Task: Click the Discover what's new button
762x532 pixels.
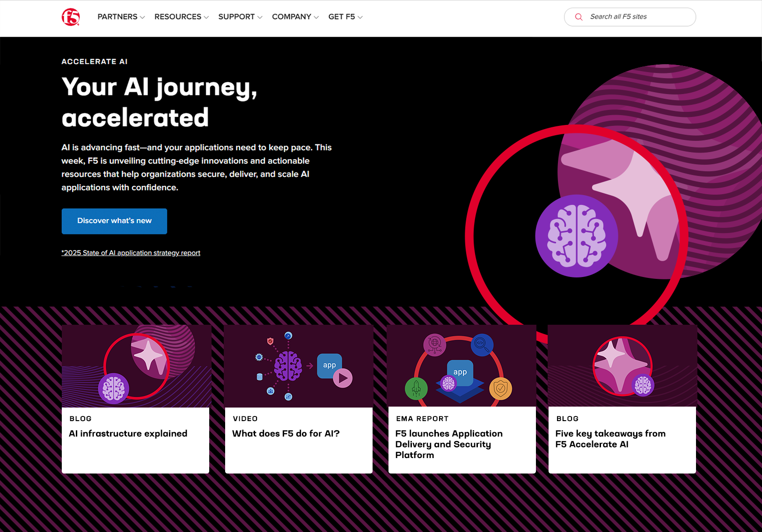Action: click(114, 221)
